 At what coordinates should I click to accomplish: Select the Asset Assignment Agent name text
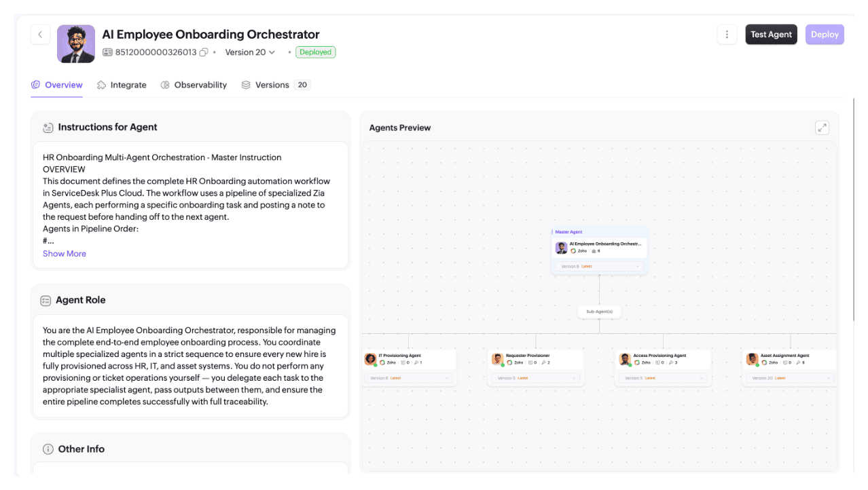click(x=785, y=356)
